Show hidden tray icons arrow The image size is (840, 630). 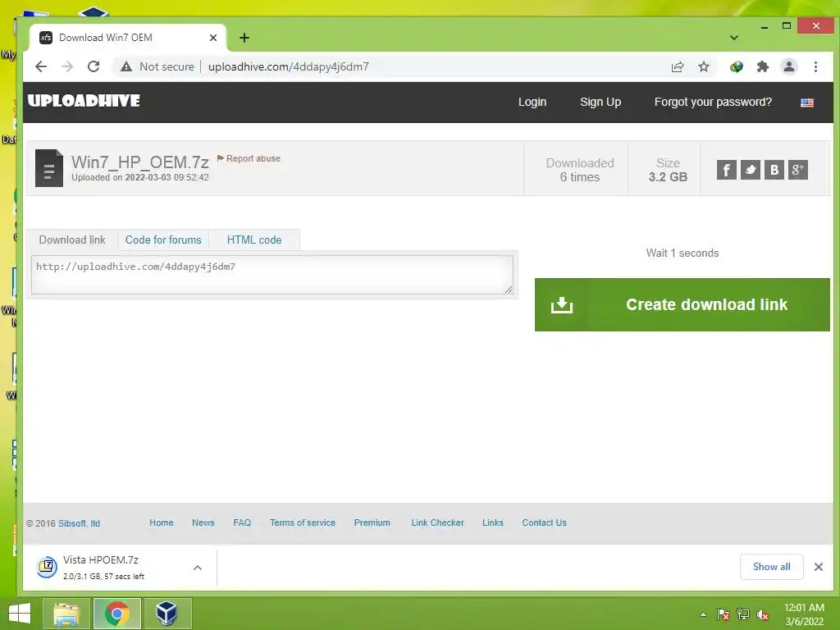pyautogui.click(x=703, y=614)
